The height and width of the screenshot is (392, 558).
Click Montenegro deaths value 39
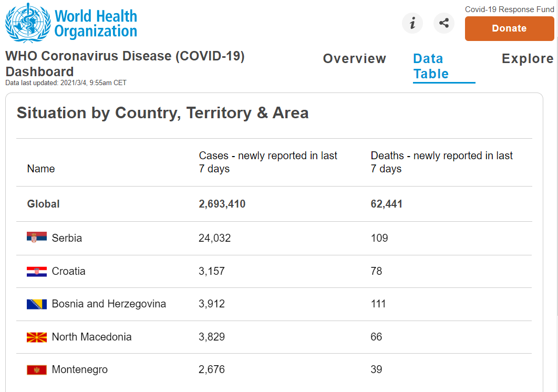[x=376, y=369]
